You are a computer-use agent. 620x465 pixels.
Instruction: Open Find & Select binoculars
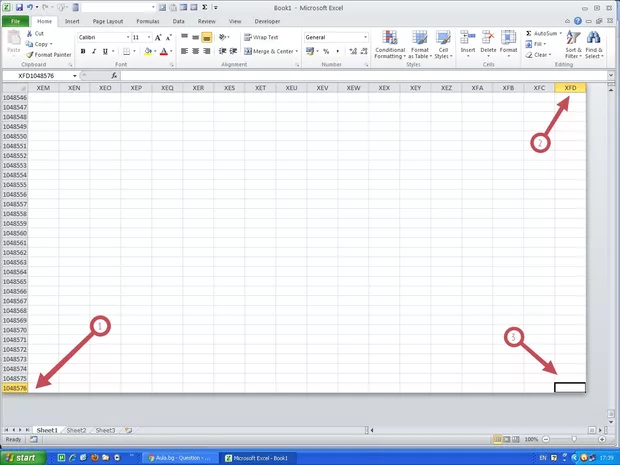click(594, 45)
